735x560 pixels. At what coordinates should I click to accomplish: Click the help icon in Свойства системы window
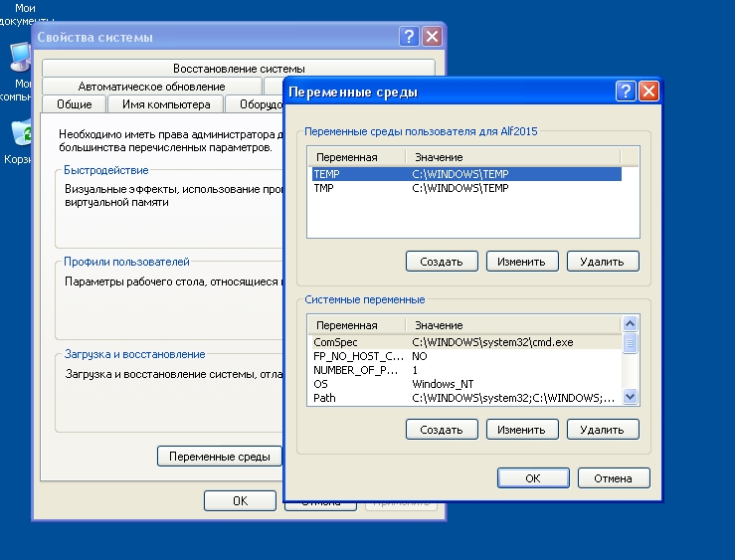tap(409, 36)
